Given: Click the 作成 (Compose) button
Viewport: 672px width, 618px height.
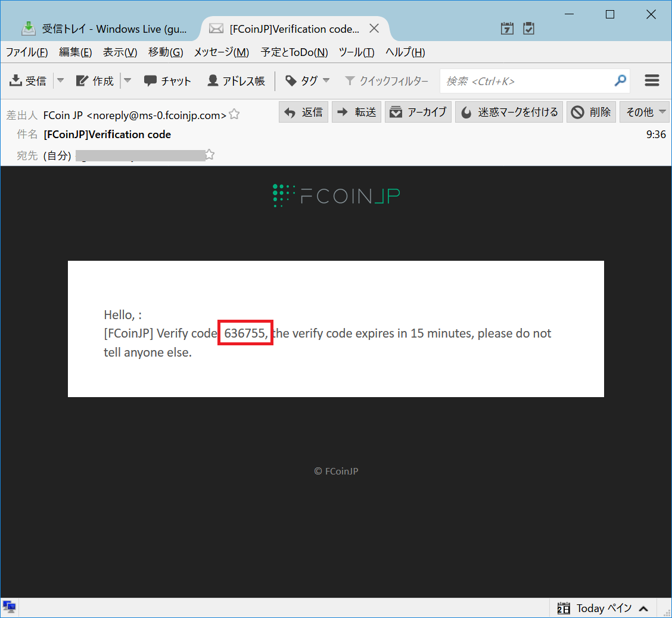Looking at the screenshot, I should click(94, 80).
